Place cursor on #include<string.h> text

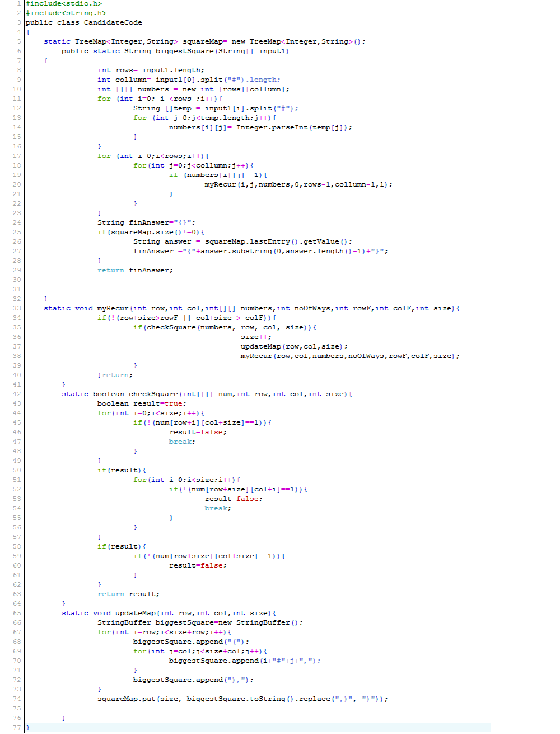(x=66, y=13)
